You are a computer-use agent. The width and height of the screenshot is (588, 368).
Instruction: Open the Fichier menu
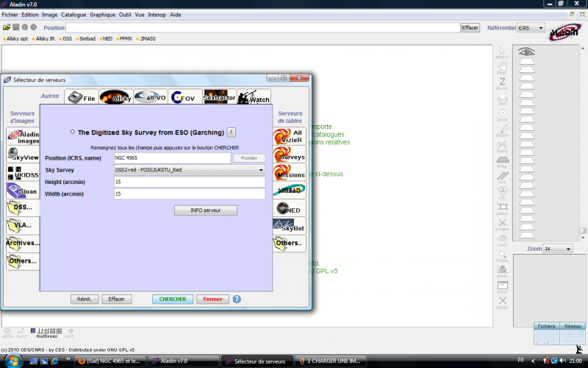pos(10,15)
